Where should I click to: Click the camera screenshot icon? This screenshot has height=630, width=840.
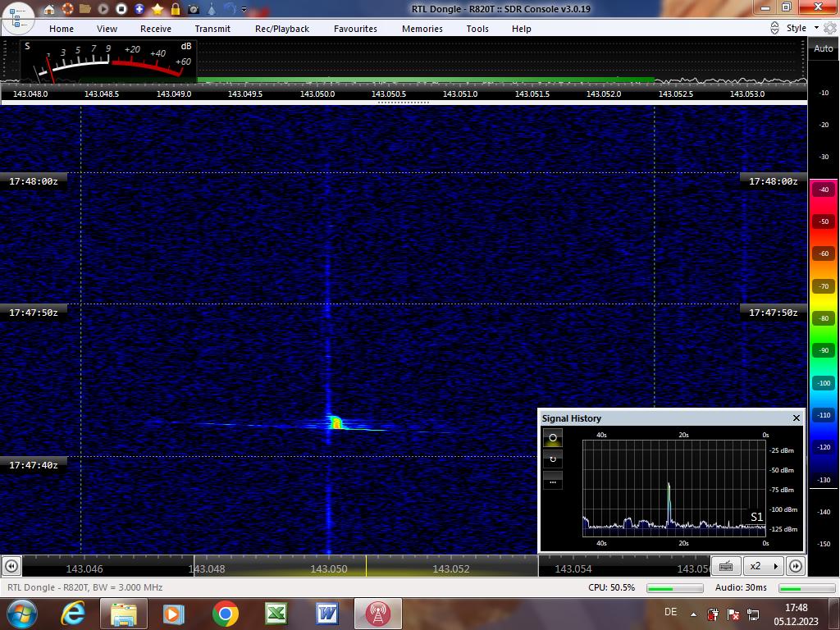(194, 9)
